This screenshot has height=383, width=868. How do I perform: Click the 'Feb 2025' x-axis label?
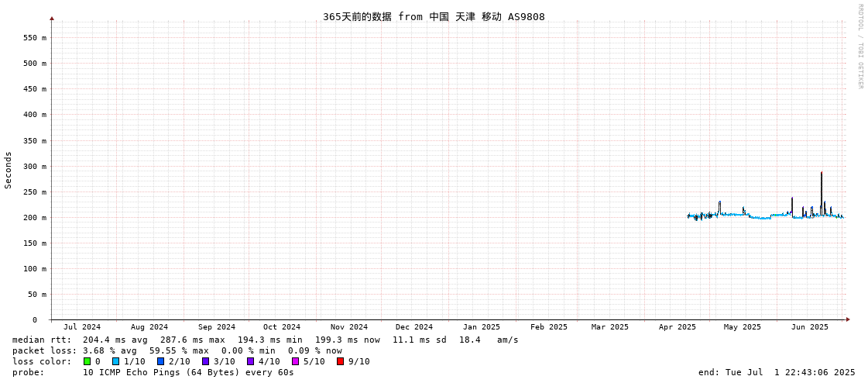(x=548, y=327)
